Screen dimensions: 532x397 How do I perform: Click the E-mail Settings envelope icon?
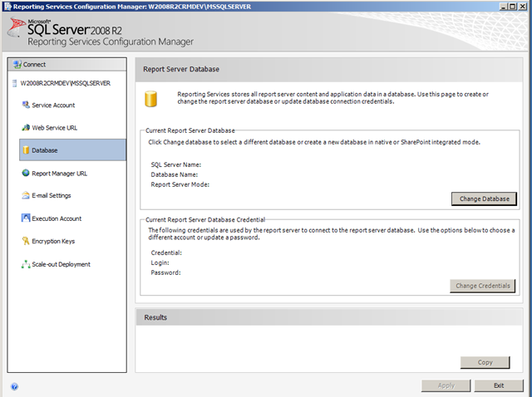click(x=26, y=195)
